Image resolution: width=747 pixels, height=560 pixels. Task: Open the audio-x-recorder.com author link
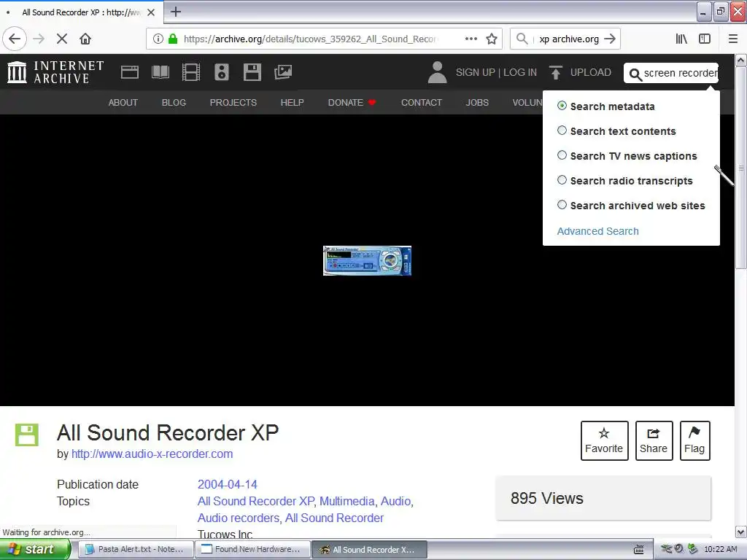pos(152,454)
